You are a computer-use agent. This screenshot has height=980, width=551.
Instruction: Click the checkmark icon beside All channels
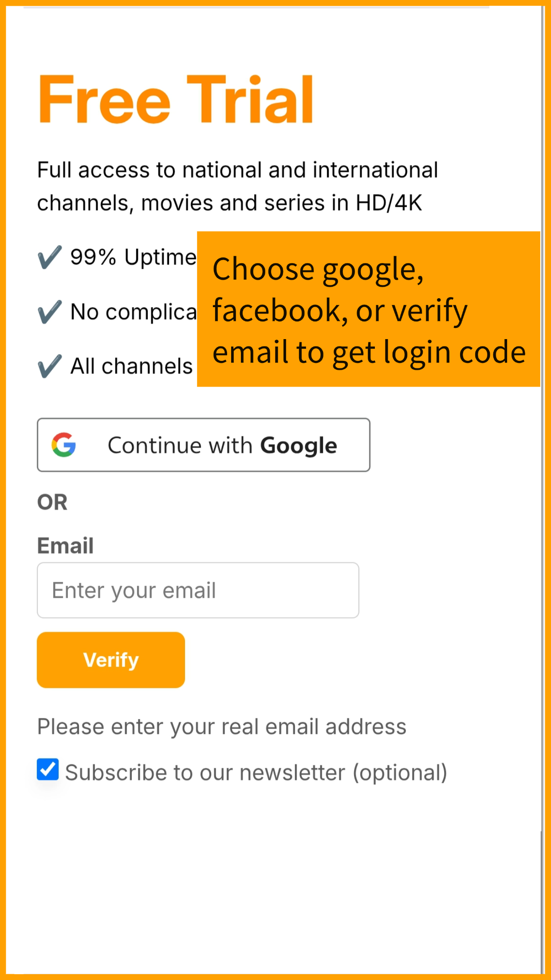click(49, 367)
